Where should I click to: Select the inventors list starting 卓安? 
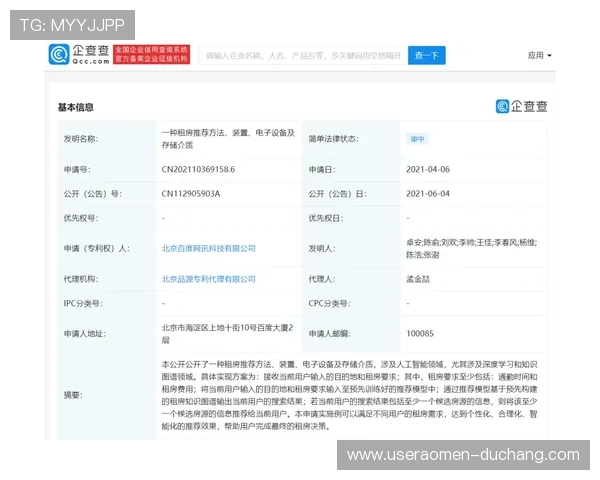(471, 248)
